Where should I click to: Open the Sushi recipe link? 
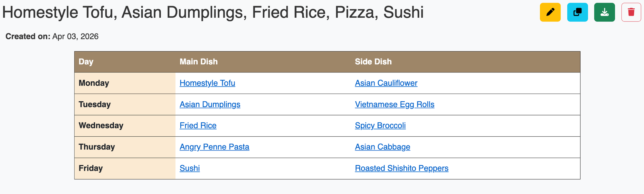[190, 168]
